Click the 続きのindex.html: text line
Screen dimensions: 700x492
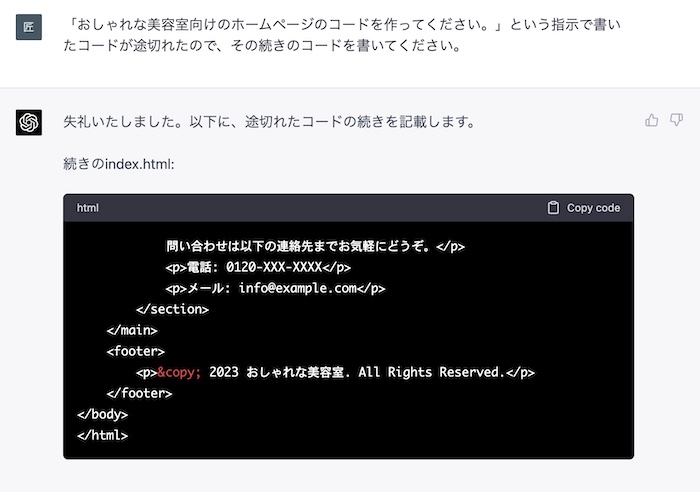click(119, 163)
